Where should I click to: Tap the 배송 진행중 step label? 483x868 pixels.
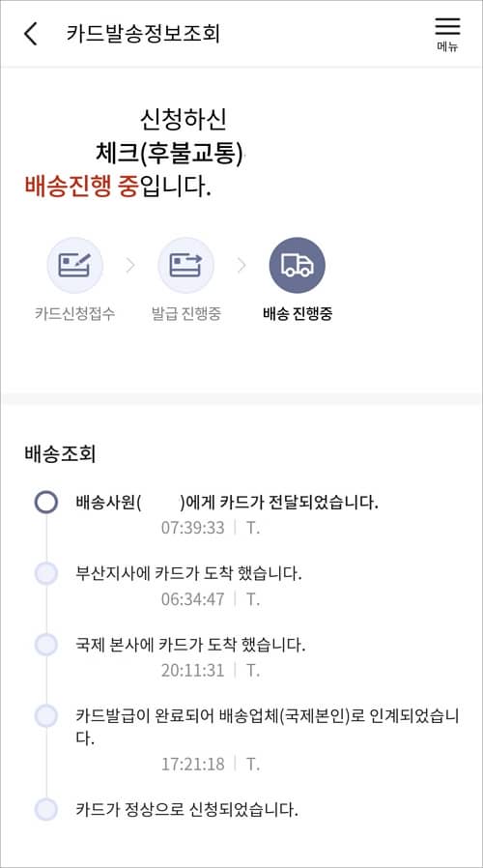(x=298, y=314)
